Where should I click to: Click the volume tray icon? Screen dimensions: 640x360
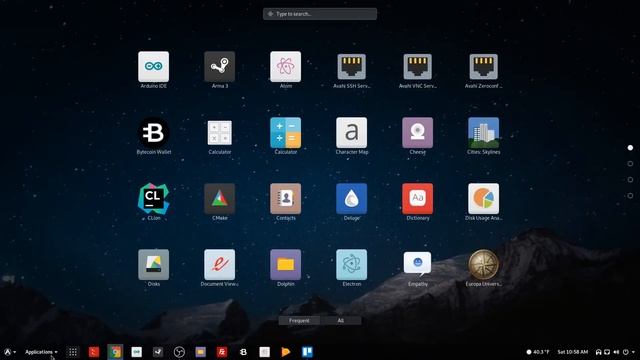pyautogui.click(x=616, y=352)
